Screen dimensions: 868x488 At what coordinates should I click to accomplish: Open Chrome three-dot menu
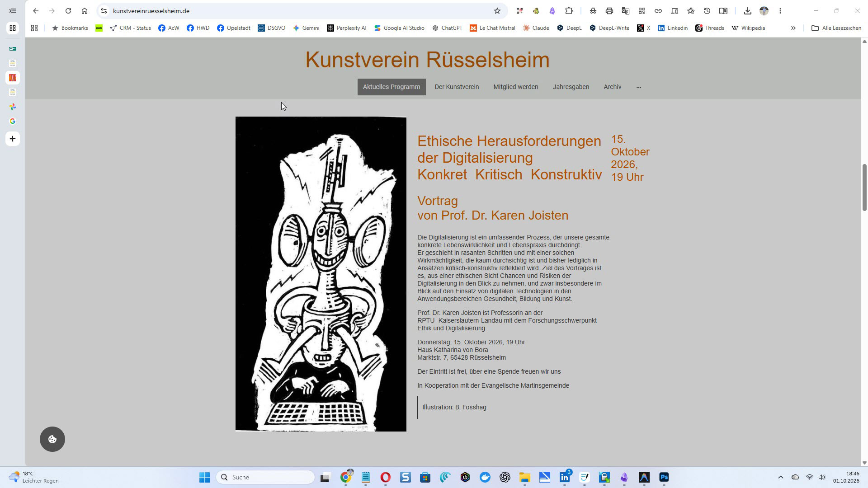coord(780,11)
